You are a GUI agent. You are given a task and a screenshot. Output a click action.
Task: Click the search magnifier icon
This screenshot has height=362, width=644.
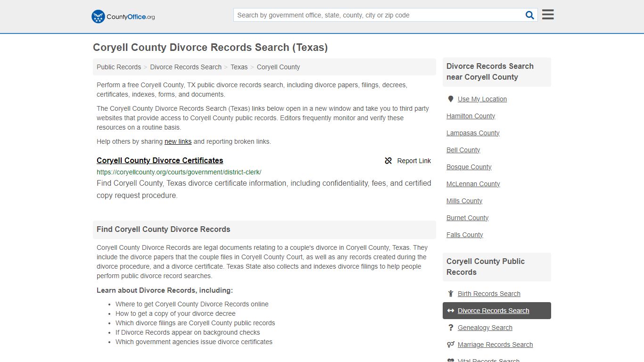click(530, 15)
